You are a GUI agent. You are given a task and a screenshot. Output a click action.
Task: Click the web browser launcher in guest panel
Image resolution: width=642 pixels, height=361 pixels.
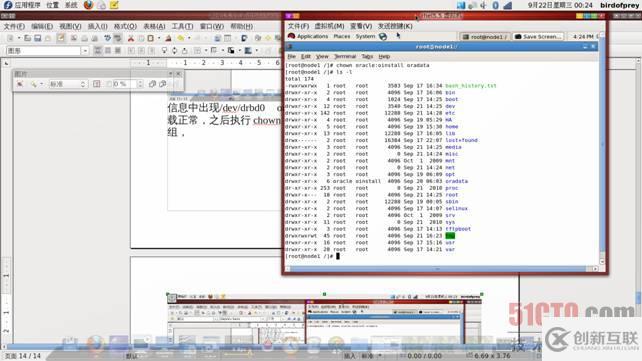383,36
